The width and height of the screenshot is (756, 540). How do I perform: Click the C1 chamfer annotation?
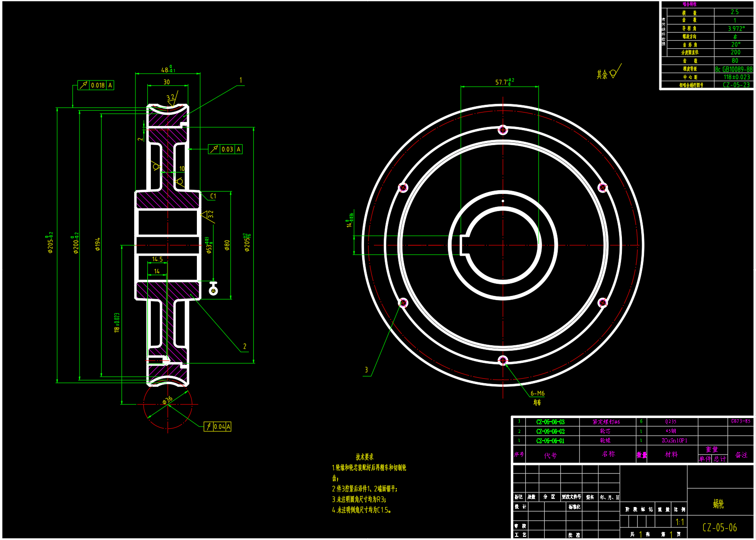(x=213, y=196)
